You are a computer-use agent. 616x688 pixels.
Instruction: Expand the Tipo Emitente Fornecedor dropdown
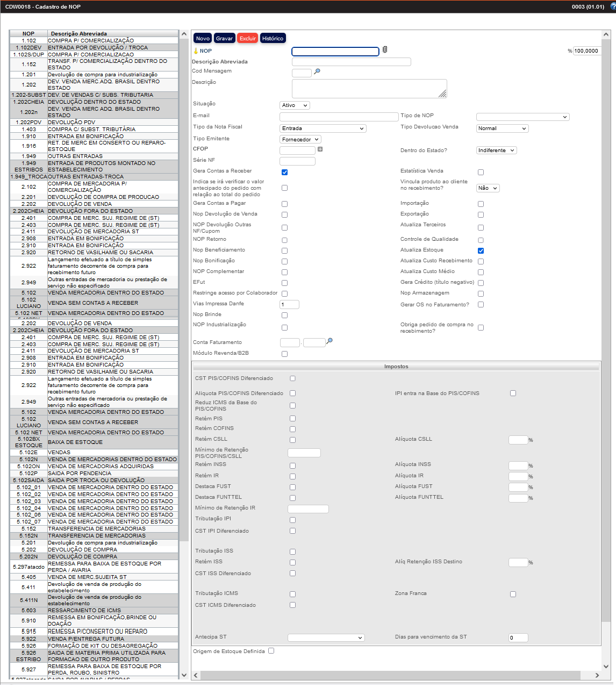coord(300,139)
